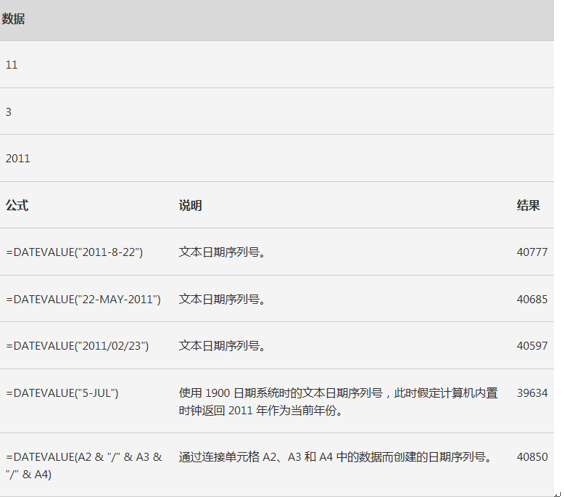The height and width of the screenshot is (497, 564).
Task: Select formula =DATEVALUE("22-MAY-2011")
Action: pos(83,299)
